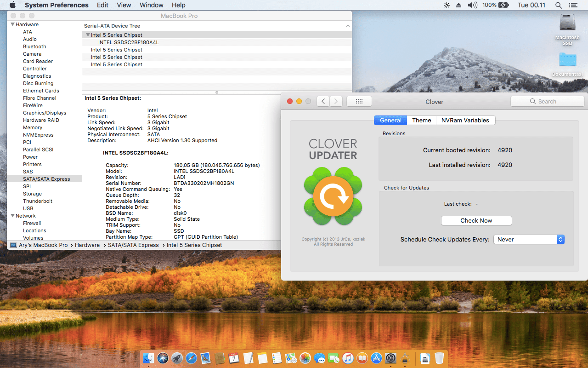Open the Window menu
Viewport: 588px width, 368px height.
pyautogui.click(x=152, y=5)
